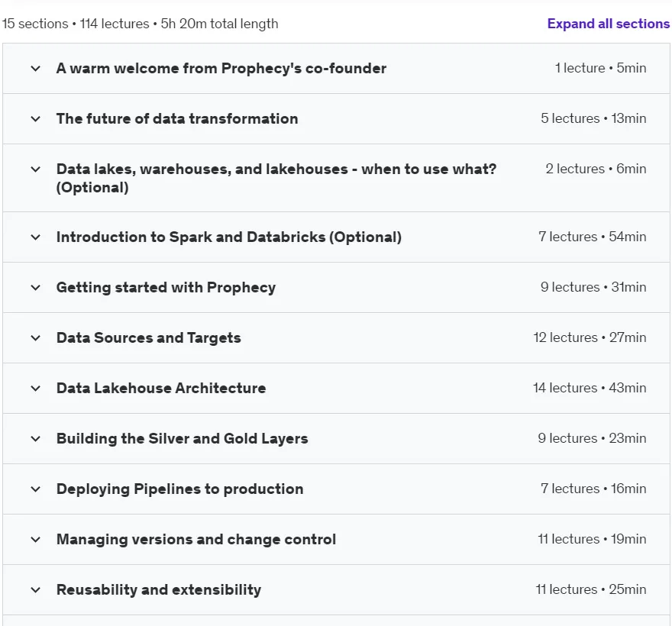
Task: Expand Getting started with Prophecy chevron
Action: pyautogui.click(x=36, y=288)
